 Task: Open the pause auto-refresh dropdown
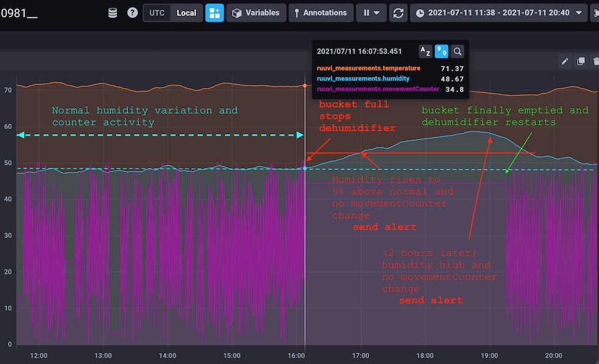pos(371,13)
